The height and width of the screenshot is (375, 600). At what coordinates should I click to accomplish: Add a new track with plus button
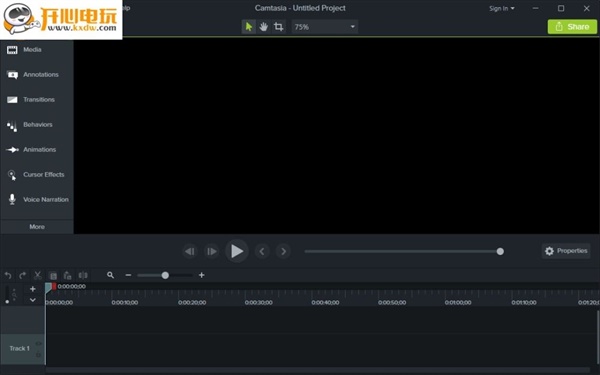coord(33,289)
